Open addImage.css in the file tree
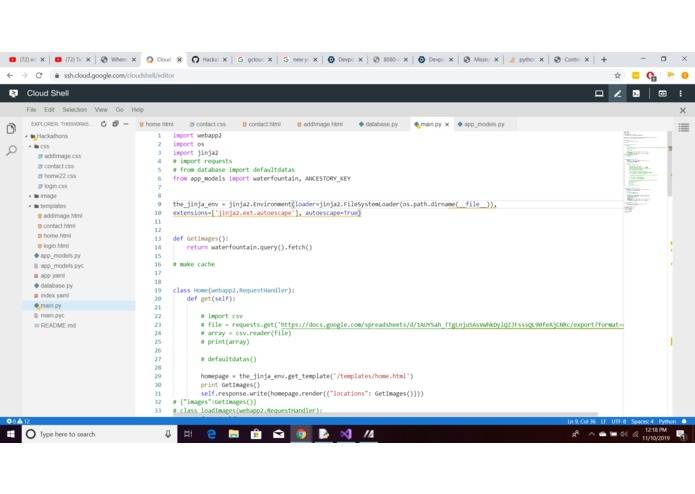695x494 pixels. tap(62, 156)
